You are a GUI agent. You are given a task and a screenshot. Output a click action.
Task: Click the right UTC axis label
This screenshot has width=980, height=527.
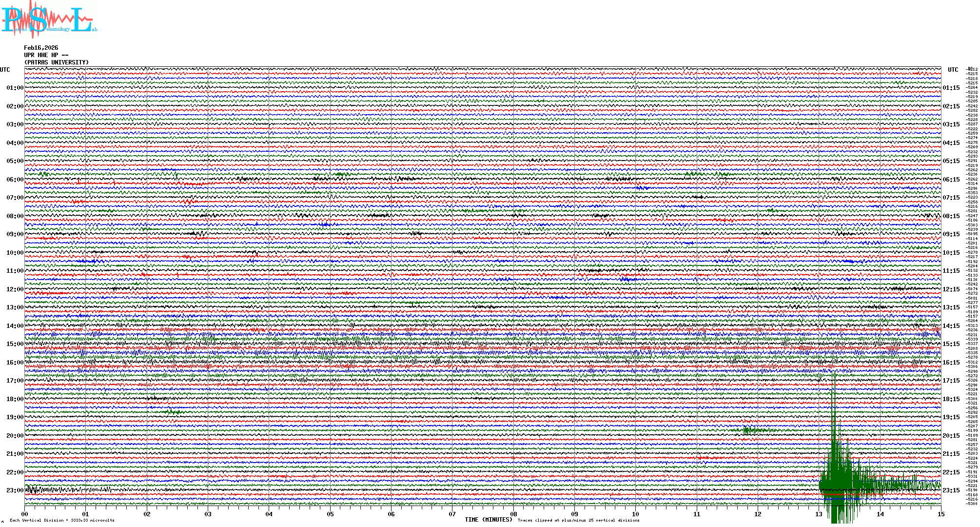click(x=953, y=70)
